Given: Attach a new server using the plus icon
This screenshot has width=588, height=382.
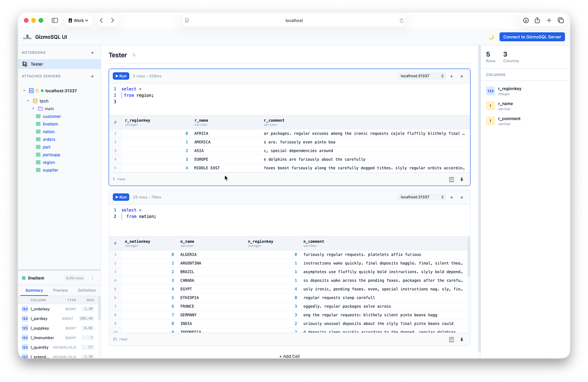Looking at the screenshot, I should click(x=92, y=76).
